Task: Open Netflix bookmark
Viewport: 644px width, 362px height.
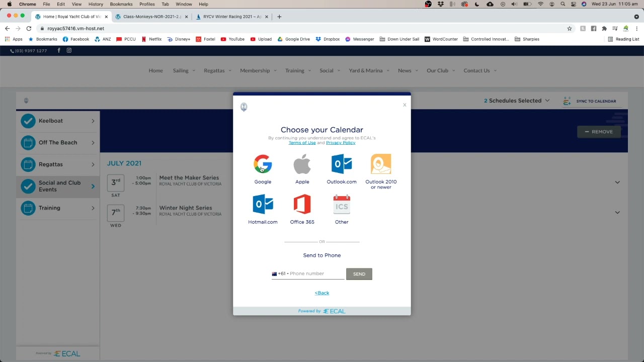Action: click(151, 39)
